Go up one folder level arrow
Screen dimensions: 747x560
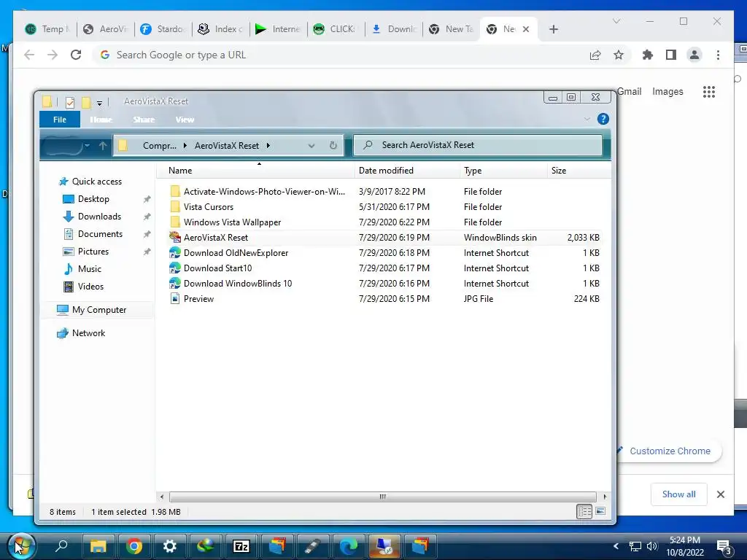pos(102,146)
